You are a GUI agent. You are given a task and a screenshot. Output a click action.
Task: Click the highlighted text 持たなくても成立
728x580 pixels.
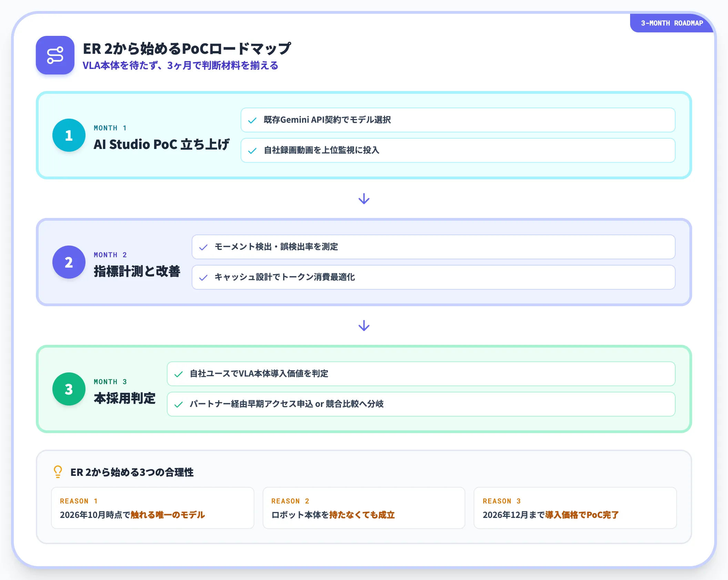pyautogui.click(x=362, y=515)
